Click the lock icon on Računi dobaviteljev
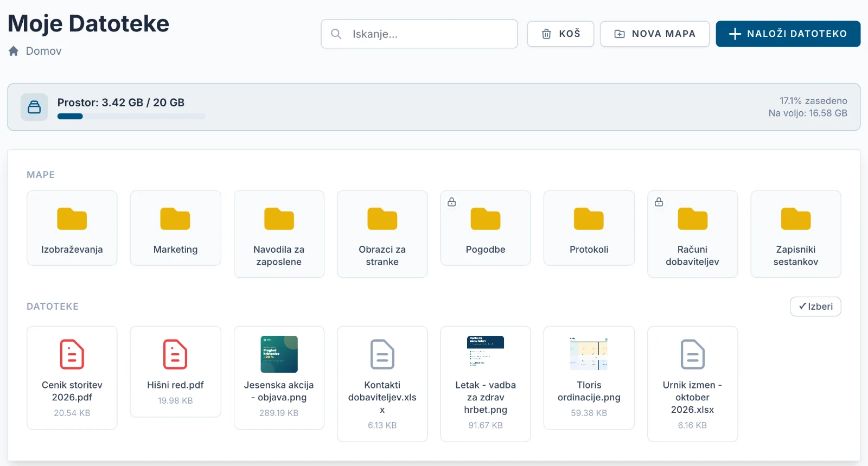Image resolution: width=868 pixels, height=466 pixels. [659, 202]
